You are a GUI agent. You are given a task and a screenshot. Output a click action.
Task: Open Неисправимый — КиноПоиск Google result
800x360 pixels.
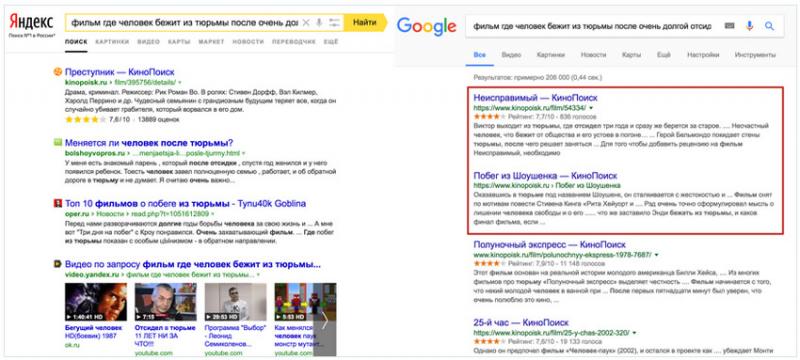pyautogui.click(x=535, y=97)
